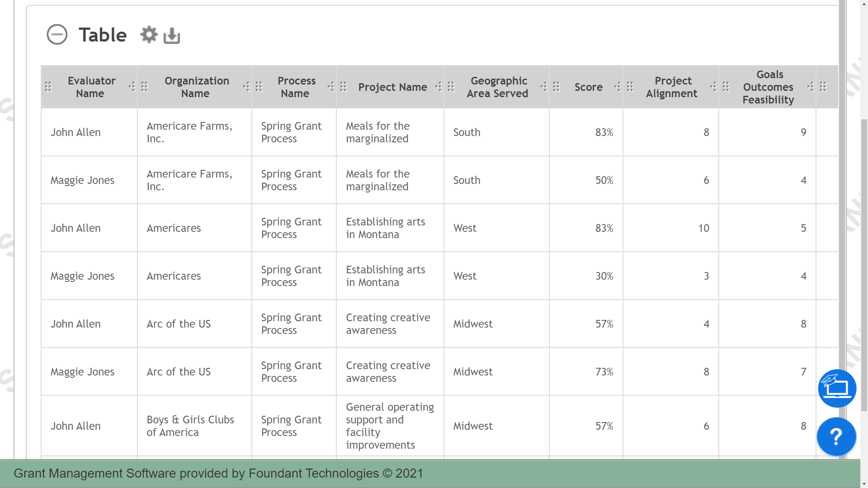868x488 pixels.
Task: Select Boys & Girls Clubs of America cell
Action: [x=194, y=426]
